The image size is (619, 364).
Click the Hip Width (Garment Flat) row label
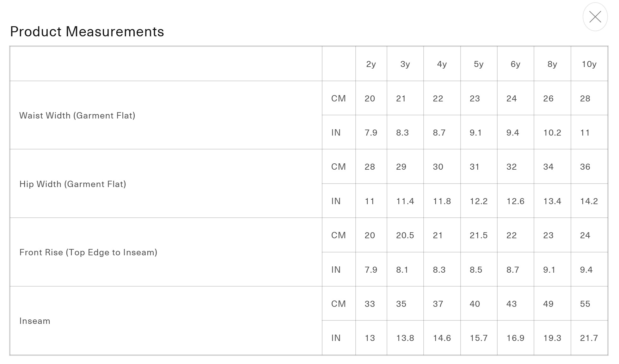tap(73, 184)
